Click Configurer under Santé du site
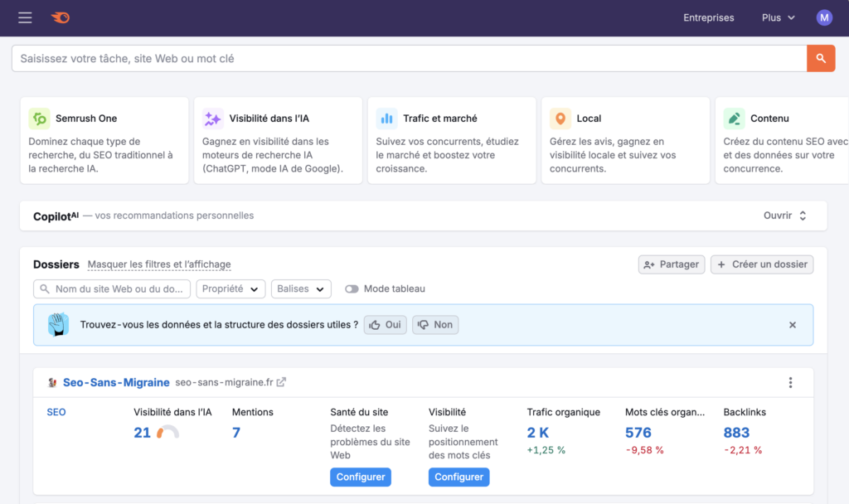The image size is (849, 504). (361, 477)
